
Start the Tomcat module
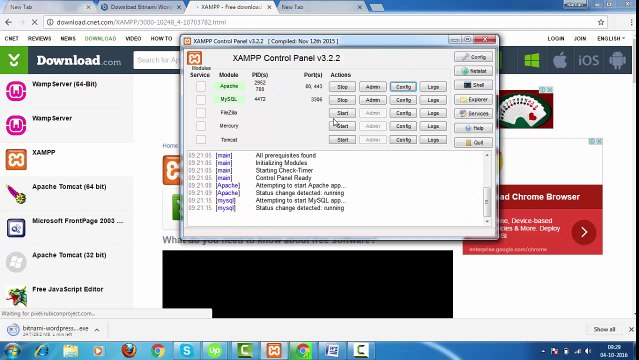(342, 140)
